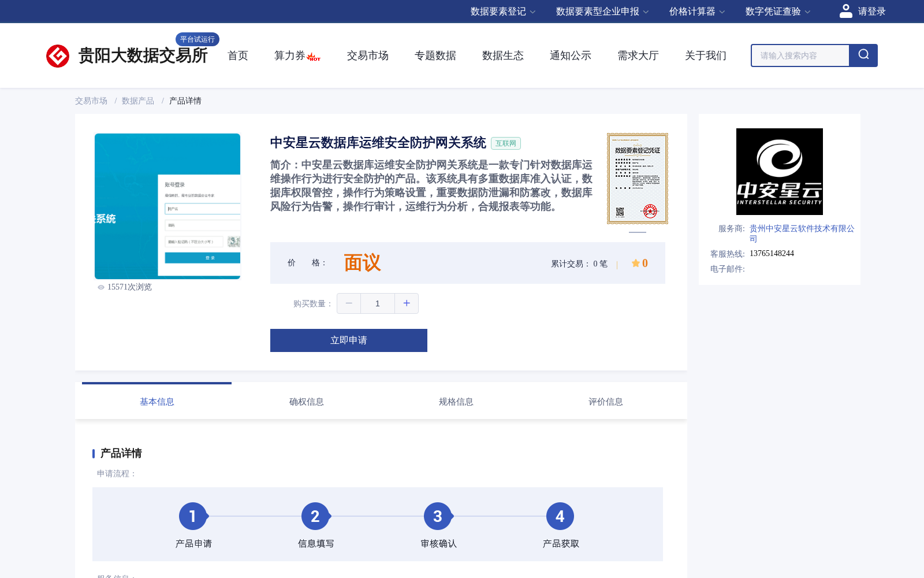Click the star favorite icon
This screenshot has height=578, width=924.
[635, 263]
